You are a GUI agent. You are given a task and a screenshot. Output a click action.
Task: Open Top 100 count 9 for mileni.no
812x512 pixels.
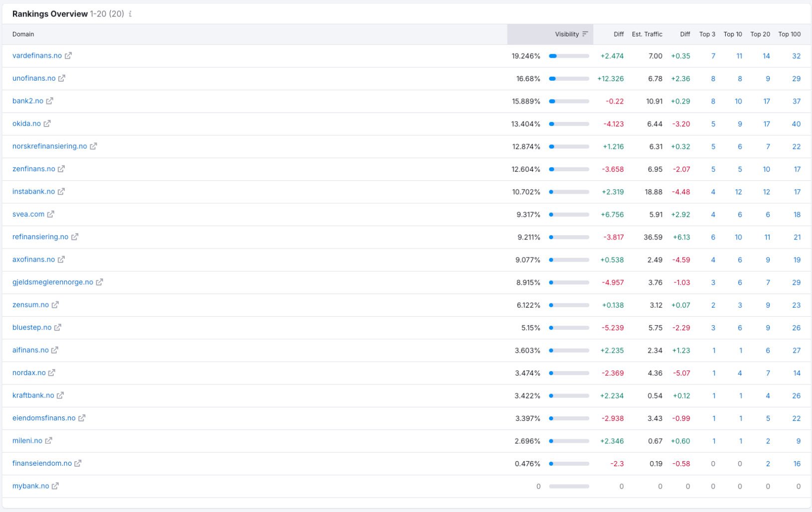pos(799,441)
